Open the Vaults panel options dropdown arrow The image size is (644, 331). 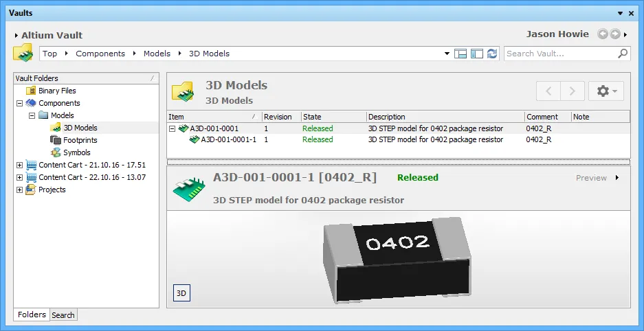[x=621, y=13]
